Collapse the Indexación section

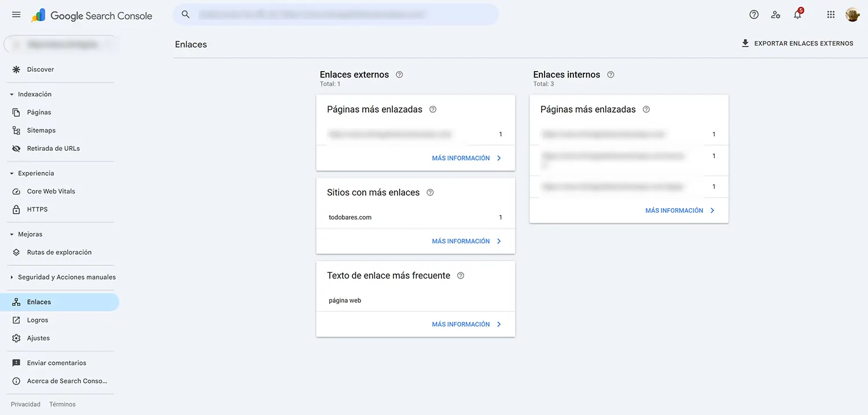(x=10, y=94)
